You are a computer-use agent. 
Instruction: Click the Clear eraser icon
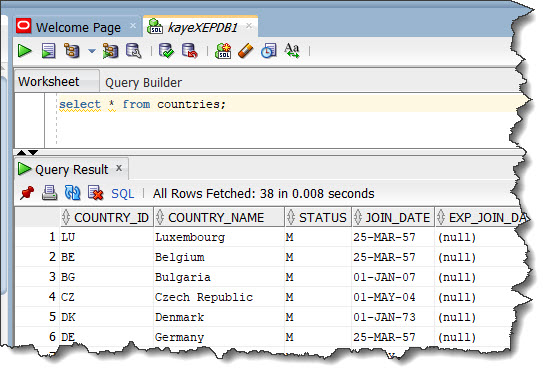[x=246, y=51]
